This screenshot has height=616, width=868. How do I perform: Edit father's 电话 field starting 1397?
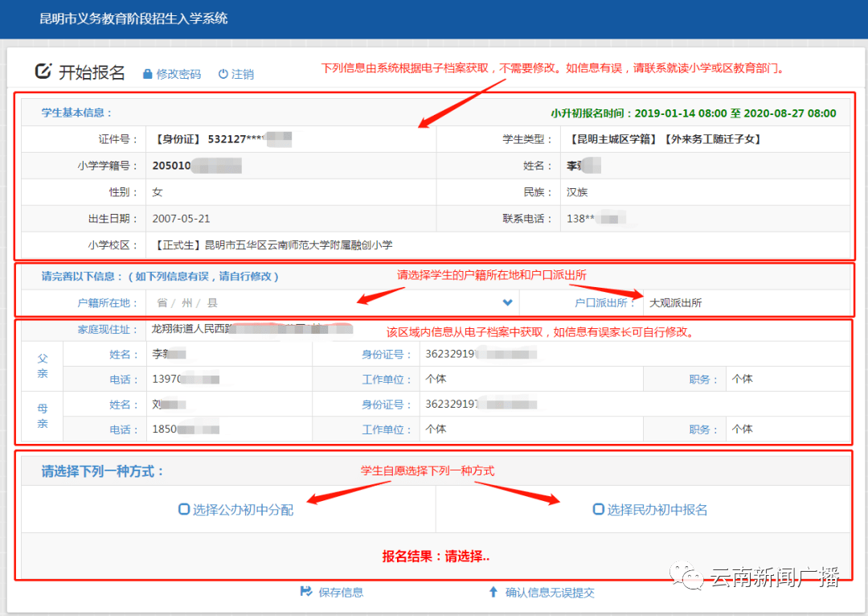click(x=229, y=380)
